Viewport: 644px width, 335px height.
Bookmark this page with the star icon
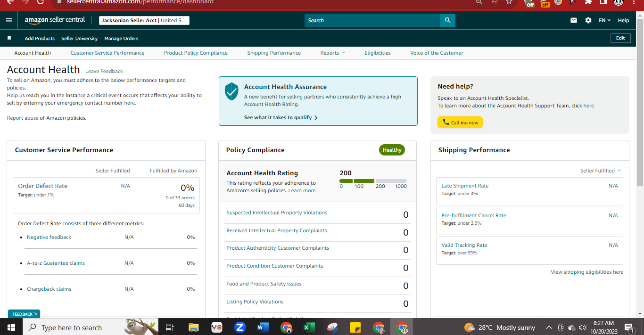coord(509,2)
